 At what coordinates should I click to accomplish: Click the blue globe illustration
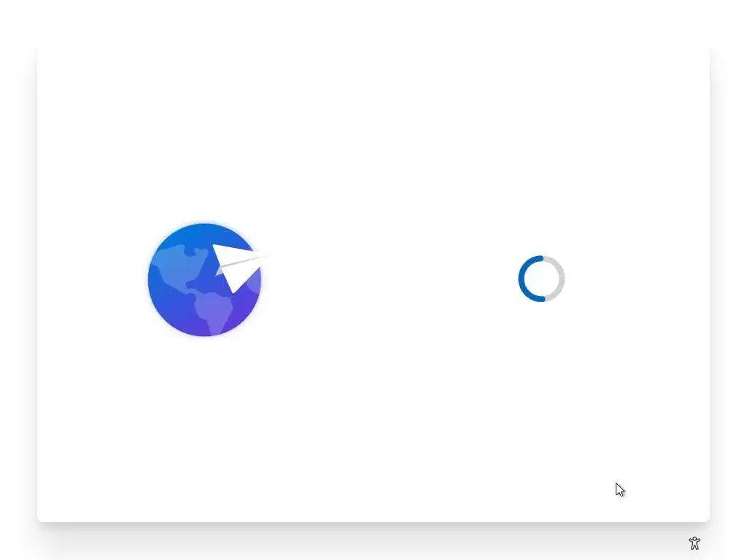tap(204, 279)
